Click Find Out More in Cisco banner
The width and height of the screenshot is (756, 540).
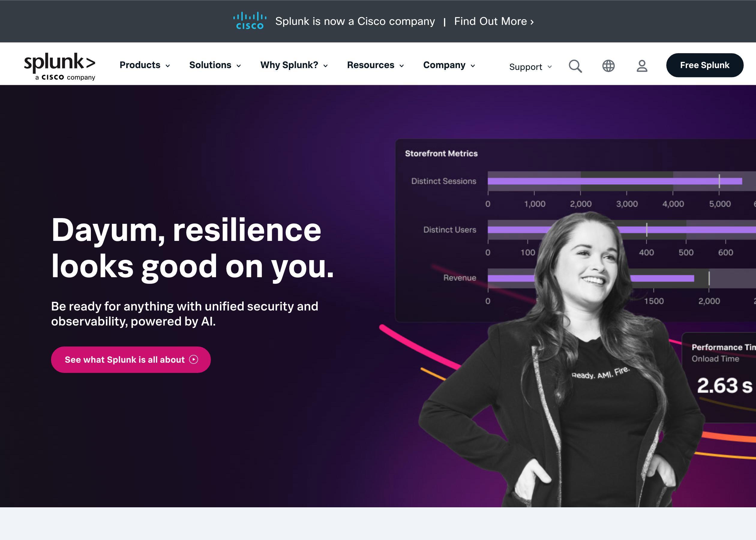(493, 21)
